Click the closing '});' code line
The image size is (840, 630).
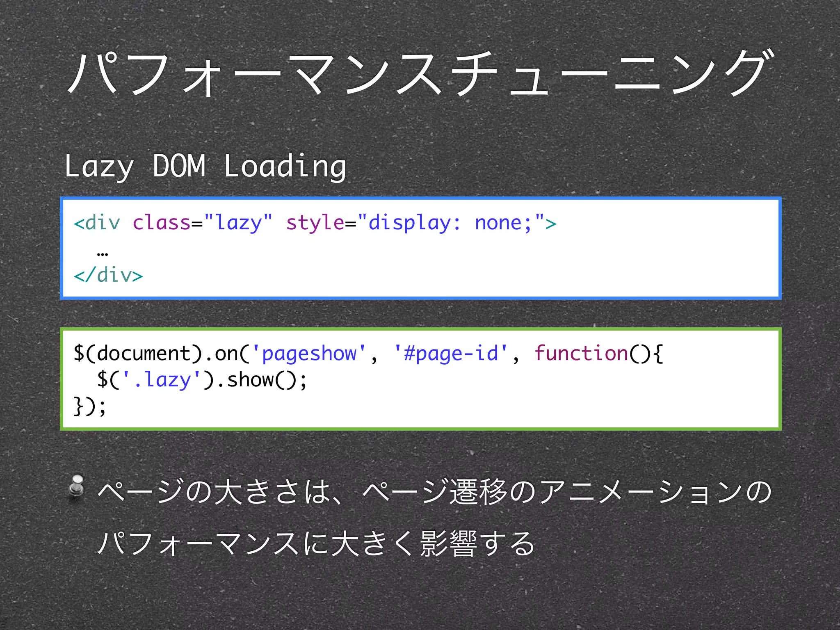[x=90, y=406]
